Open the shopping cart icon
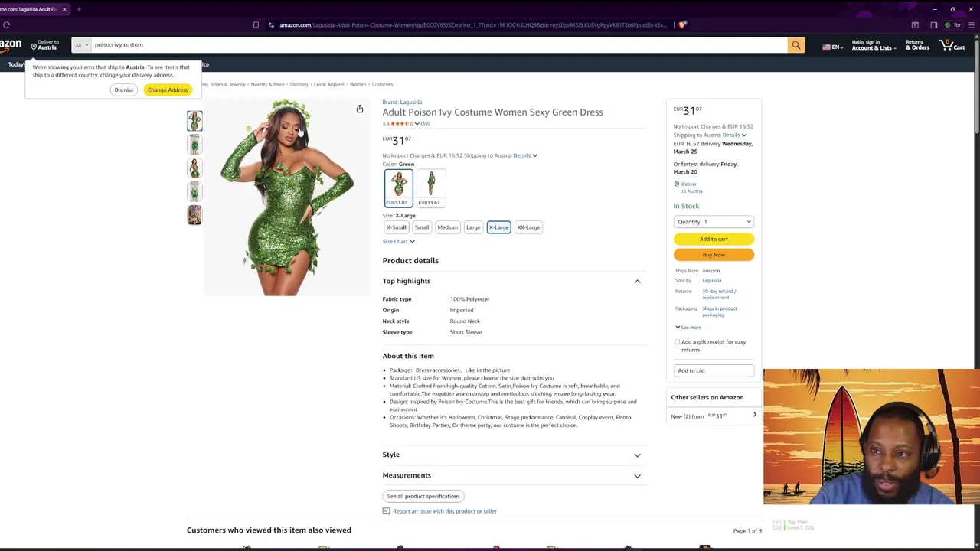Screen dimensions: 980x551 [x=952, y=45]
